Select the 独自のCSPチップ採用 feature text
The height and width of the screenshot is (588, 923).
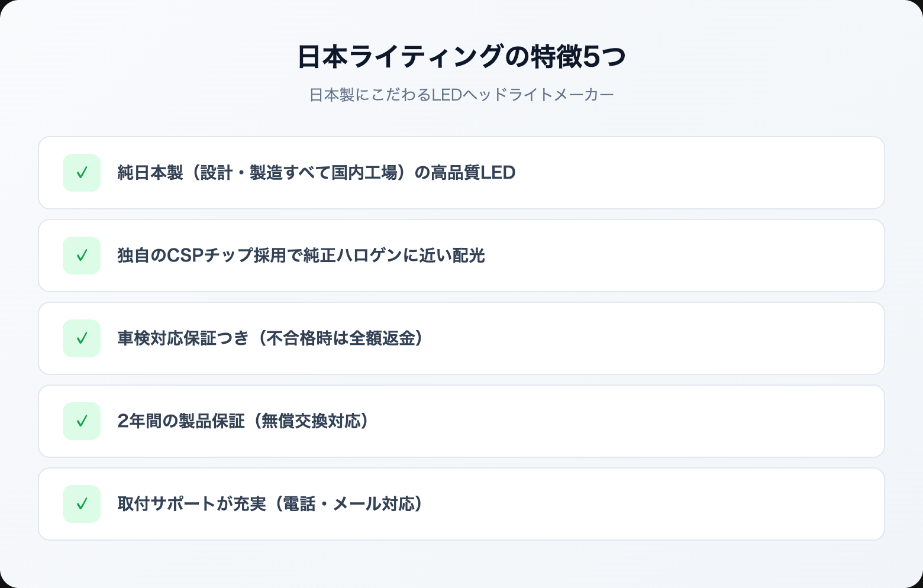301,256
